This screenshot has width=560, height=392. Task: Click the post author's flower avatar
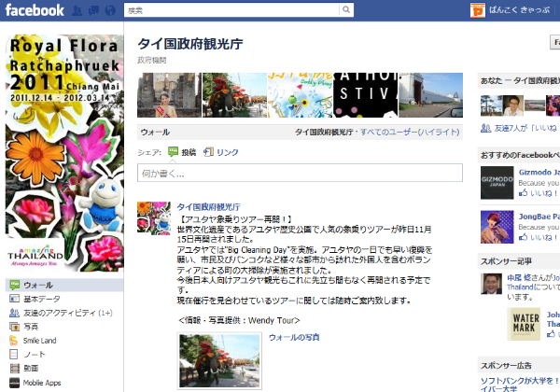[x=154, y=218]
